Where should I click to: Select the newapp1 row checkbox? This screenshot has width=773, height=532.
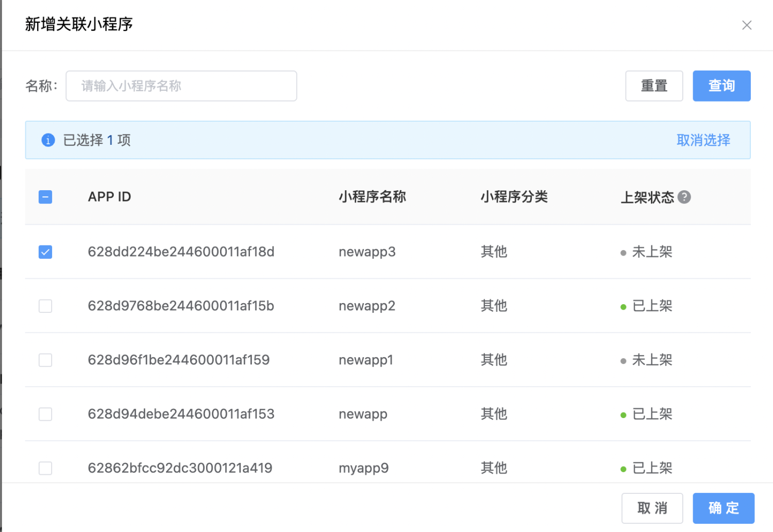click(45, 360)
